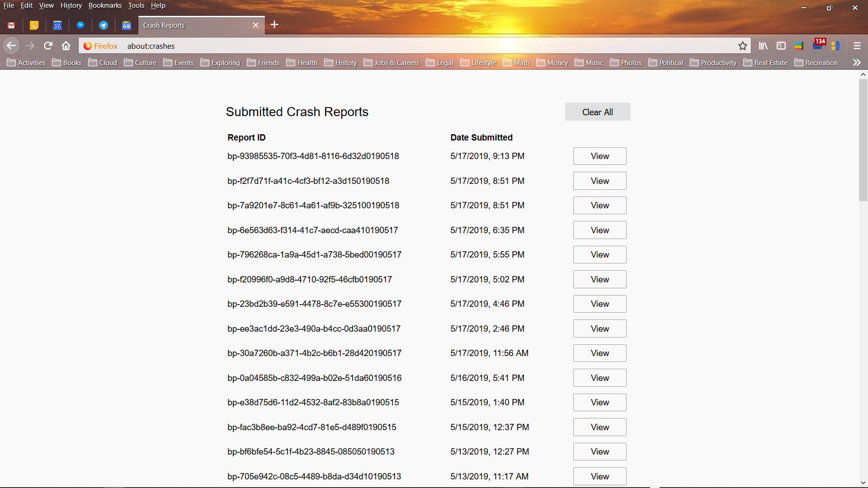This screenshot has height=488, width=868.
Task: Click report ID bp-23bd2b39-e591-4478-8c7e-e55300190517
Action: coord(314,304)
